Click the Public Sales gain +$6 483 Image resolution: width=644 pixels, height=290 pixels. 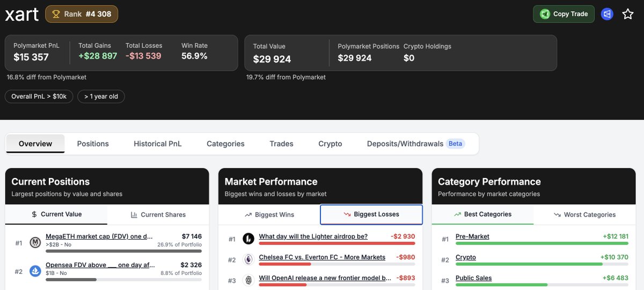(x=616, y=278)
